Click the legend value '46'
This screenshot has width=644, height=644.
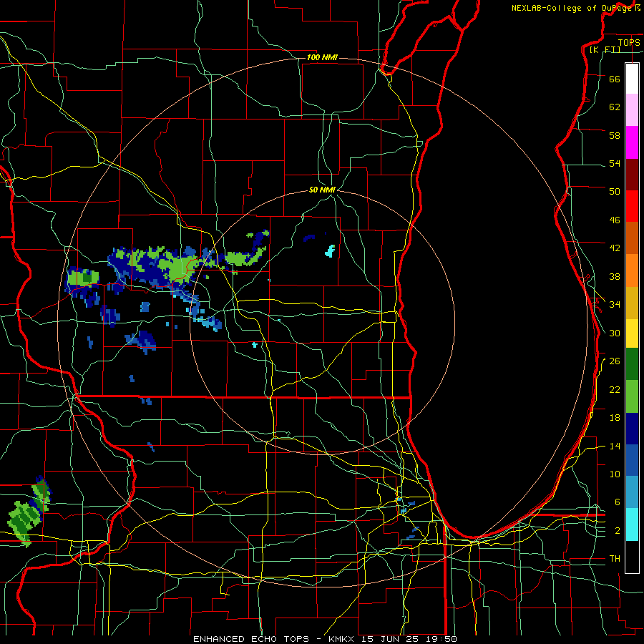(615, 220)
